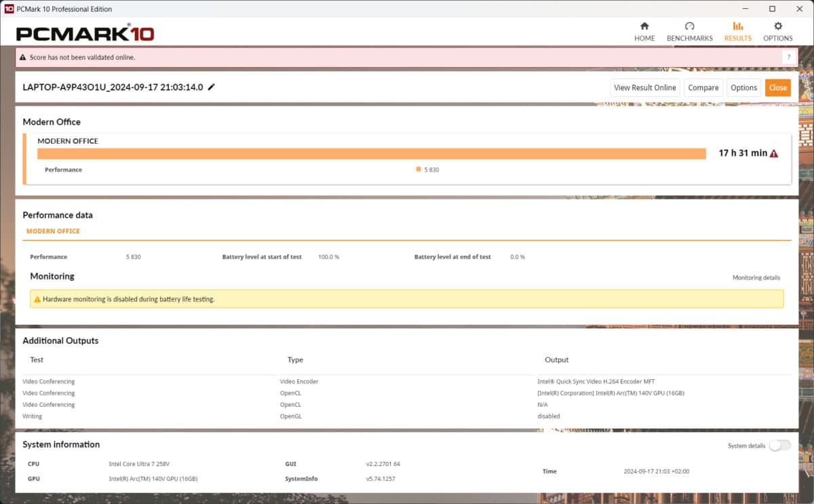
Task: Click the Performance data section heading
Action: tap(58, 215)
